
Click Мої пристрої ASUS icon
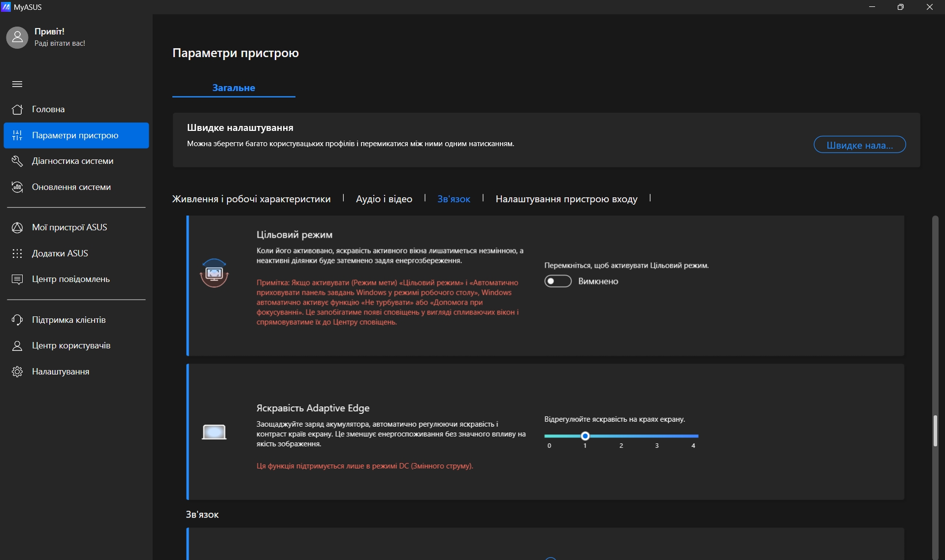[17, 227]
